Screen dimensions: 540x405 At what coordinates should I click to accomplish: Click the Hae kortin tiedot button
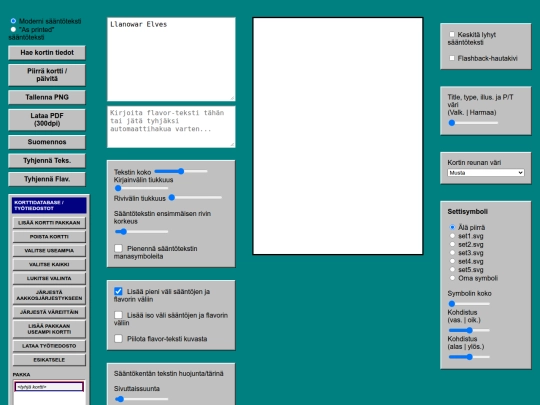pos(47,53)
